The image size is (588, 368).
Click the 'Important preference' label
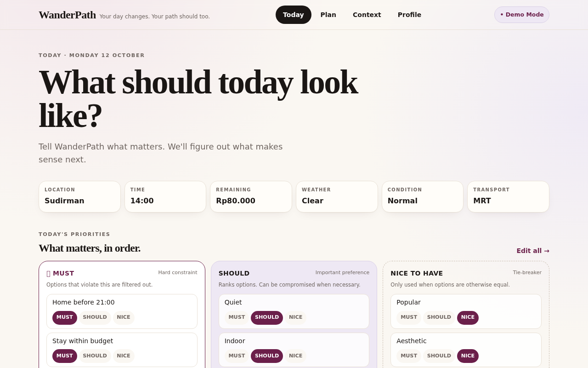[342, 273]
